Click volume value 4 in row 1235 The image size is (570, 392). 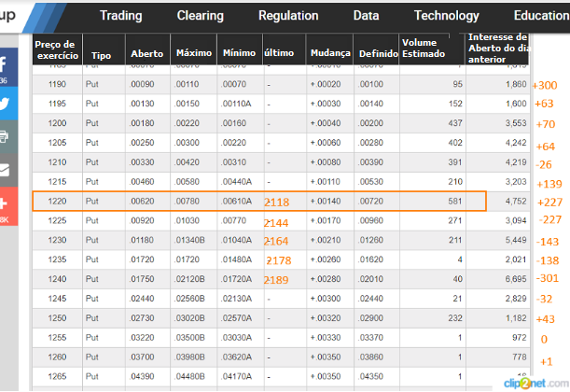pos(459,259)
